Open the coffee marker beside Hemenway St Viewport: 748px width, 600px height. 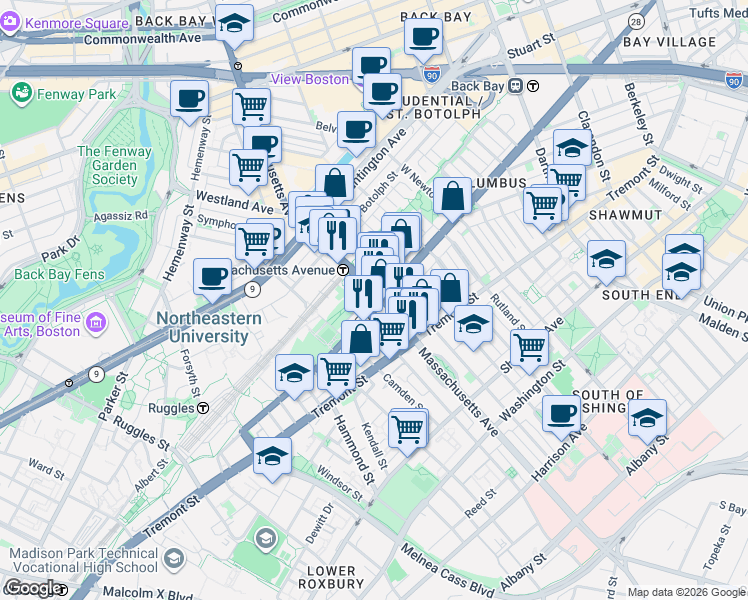click(x=189, y=100)
